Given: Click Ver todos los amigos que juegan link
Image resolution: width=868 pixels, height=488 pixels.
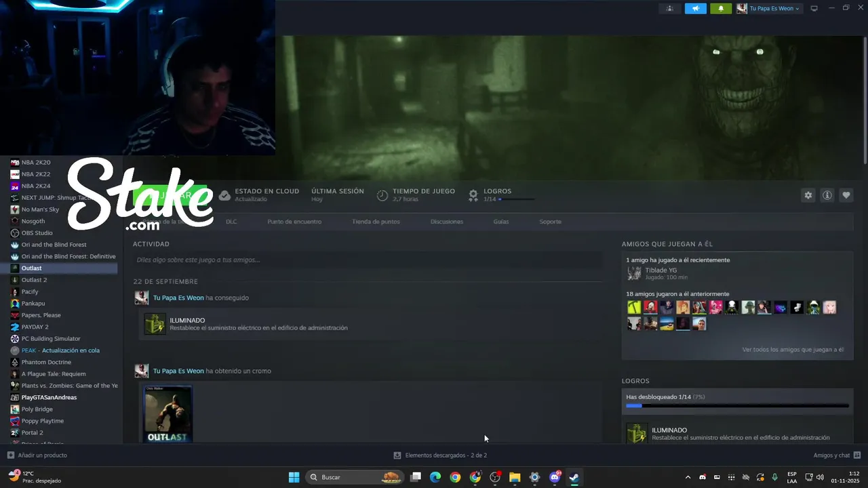Looking at the screenshot, I should [793, 350].
